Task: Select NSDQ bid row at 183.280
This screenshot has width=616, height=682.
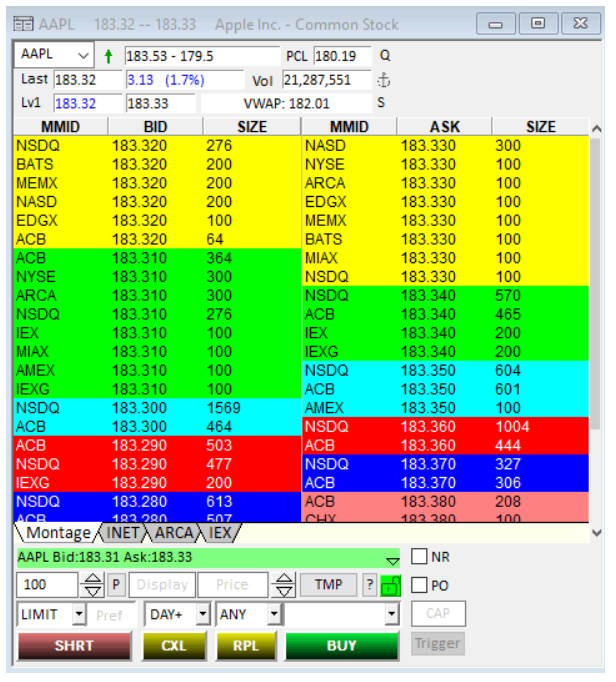Action: [x=157, y=501]
